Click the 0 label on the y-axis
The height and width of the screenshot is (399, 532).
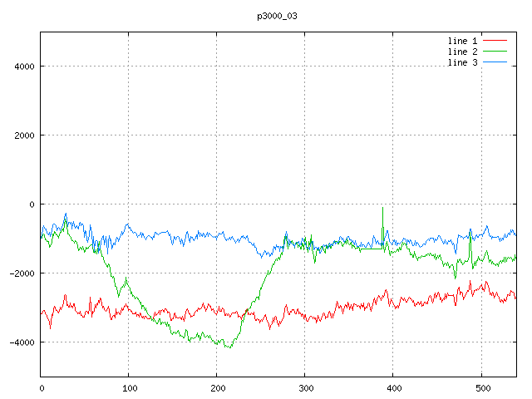32,204
